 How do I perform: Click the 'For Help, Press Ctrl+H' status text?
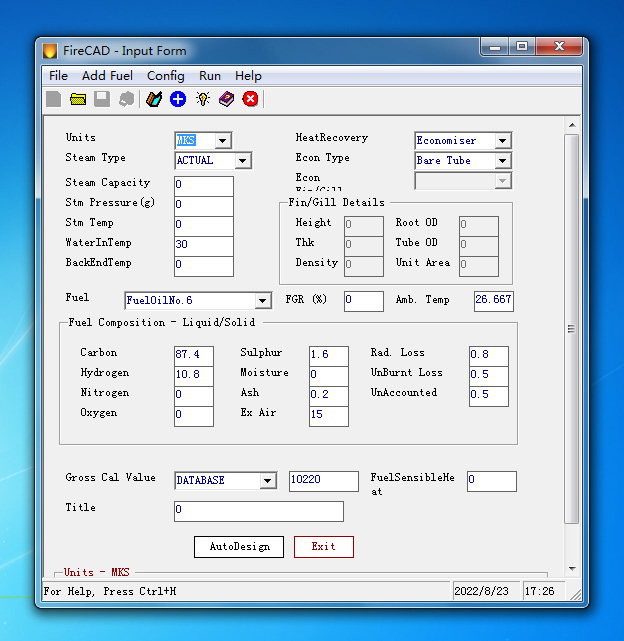(110, 592)
